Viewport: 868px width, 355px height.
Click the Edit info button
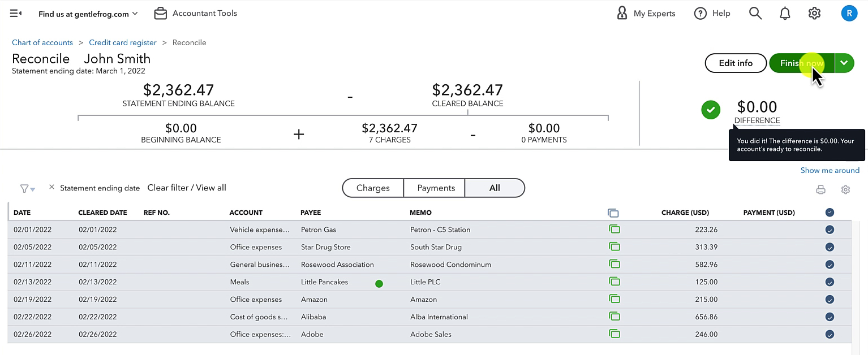(x=736, y=63)
